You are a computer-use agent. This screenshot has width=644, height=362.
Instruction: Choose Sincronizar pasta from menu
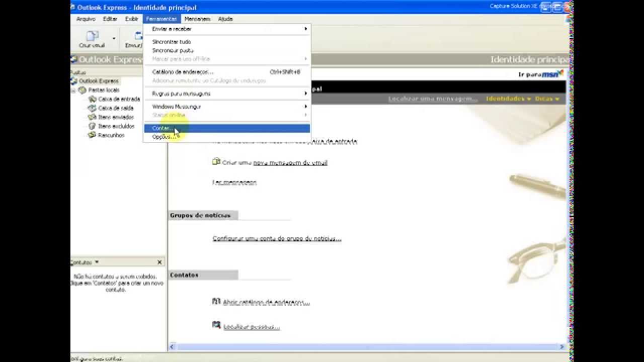[227, 51]
